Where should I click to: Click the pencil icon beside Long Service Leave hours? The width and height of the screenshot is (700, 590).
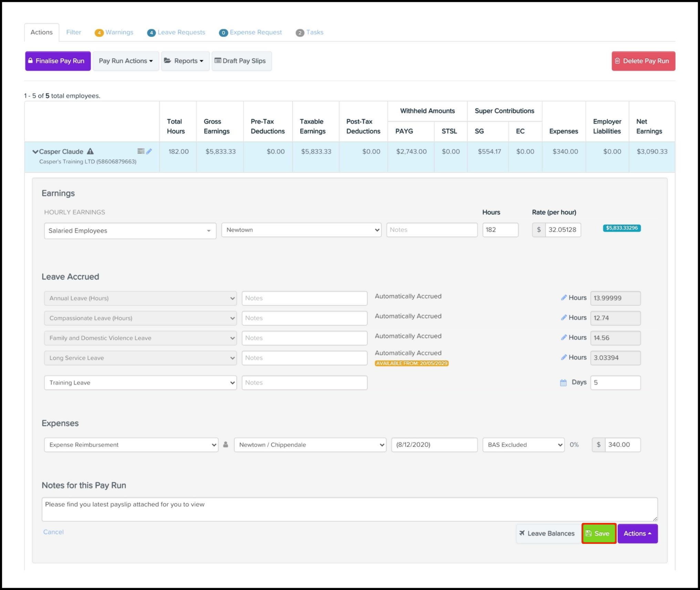click(564, 357)
